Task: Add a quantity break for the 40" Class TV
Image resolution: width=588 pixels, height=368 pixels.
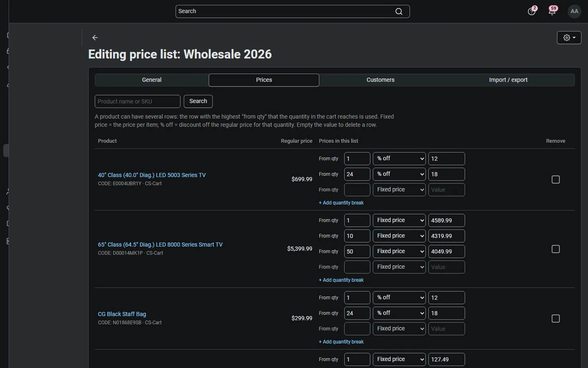Action: (341, 203)
